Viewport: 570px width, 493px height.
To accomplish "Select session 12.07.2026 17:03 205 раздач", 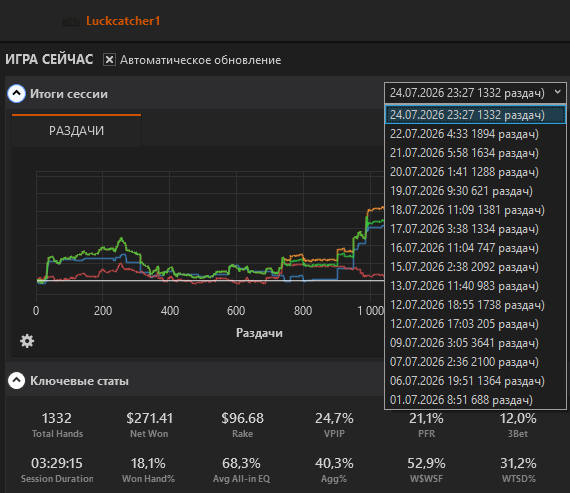I will click(475, 324).
